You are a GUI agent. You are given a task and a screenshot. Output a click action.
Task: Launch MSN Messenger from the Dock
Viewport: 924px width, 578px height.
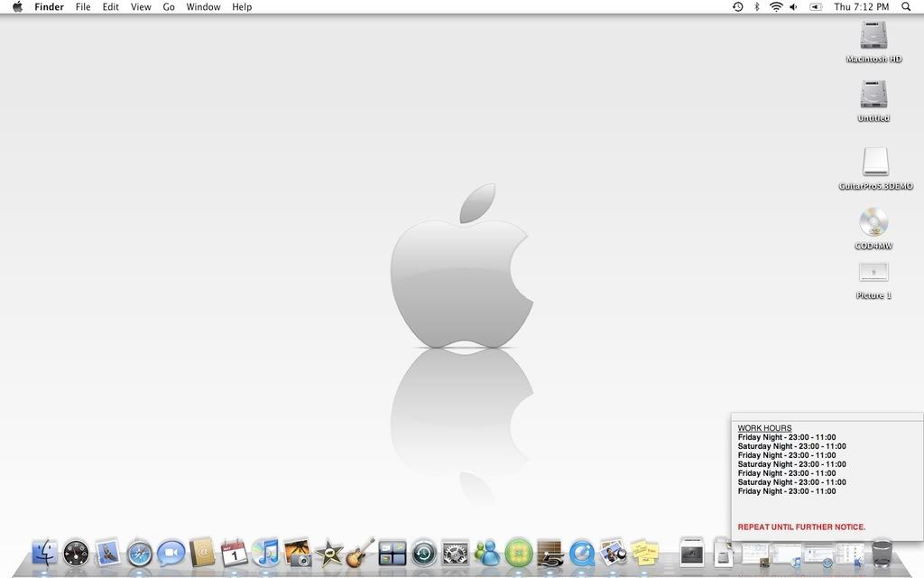(x=487, y=554)
